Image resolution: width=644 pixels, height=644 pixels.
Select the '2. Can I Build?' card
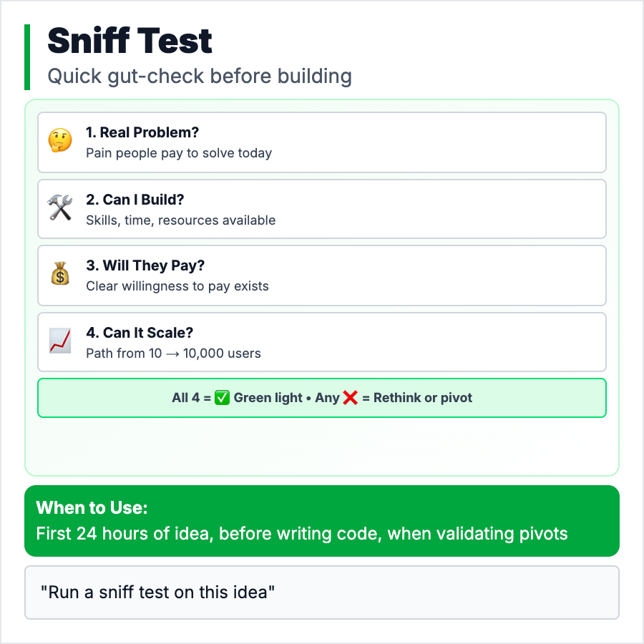322,209
